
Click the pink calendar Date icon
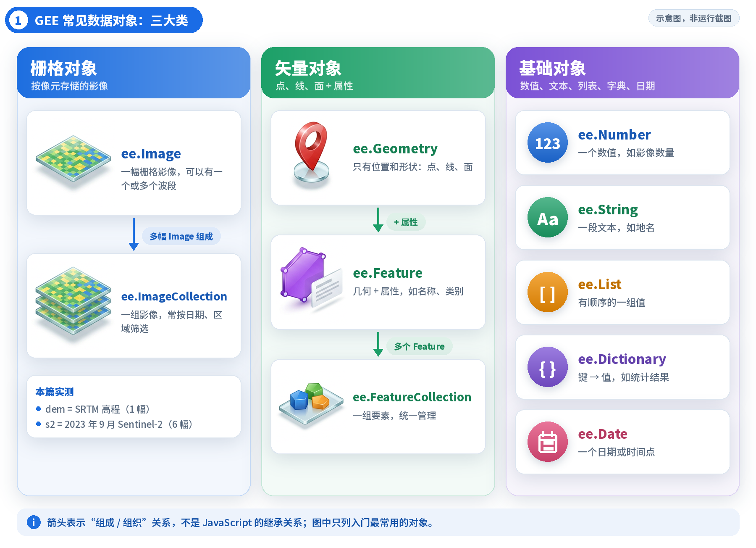click(548, 442)
